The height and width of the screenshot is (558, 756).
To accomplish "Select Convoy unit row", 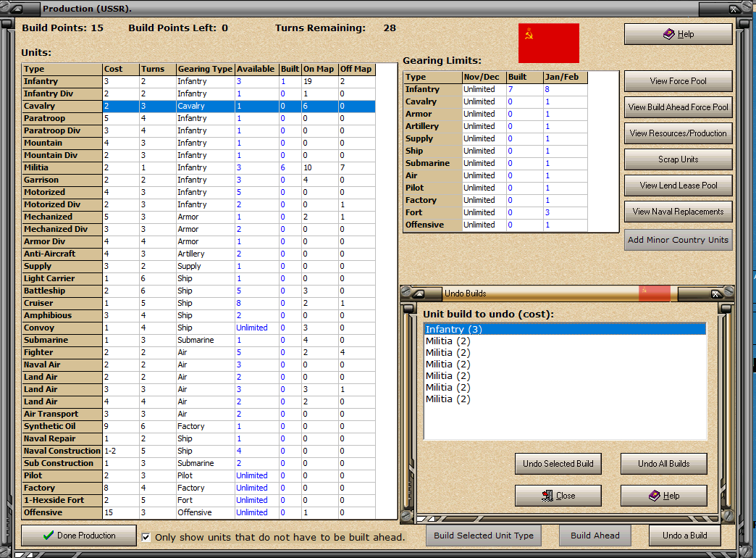I will point(198,328).
